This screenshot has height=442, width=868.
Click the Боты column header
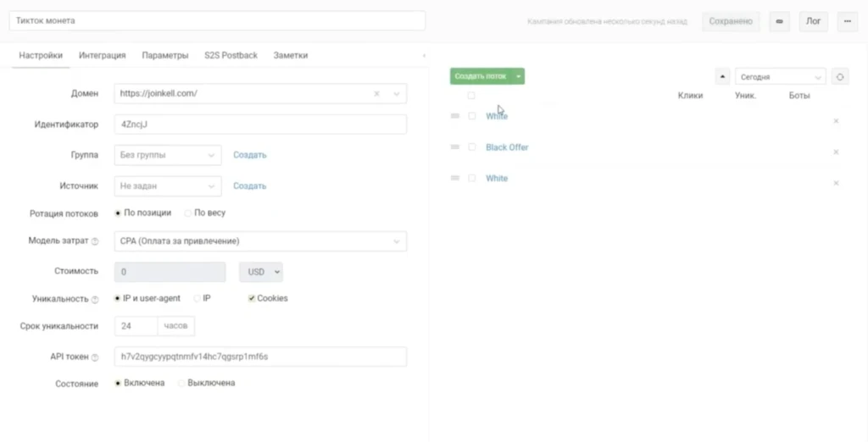click(799, 96)
